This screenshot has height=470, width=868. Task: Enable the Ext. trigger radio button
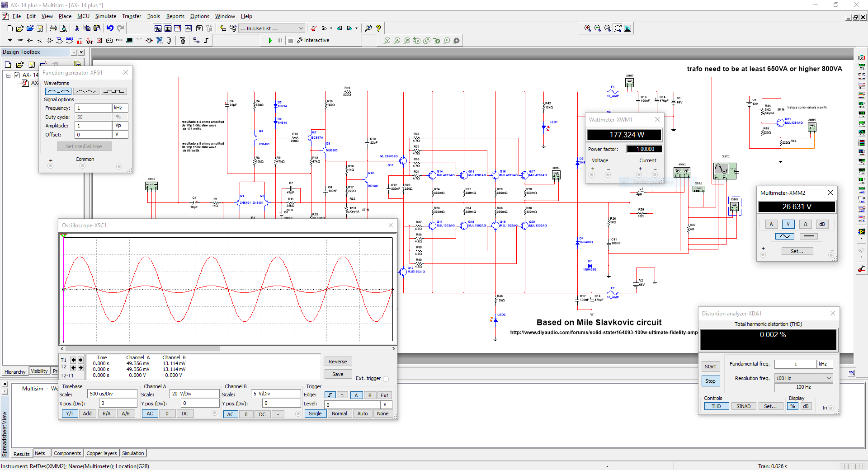point(386,379)
